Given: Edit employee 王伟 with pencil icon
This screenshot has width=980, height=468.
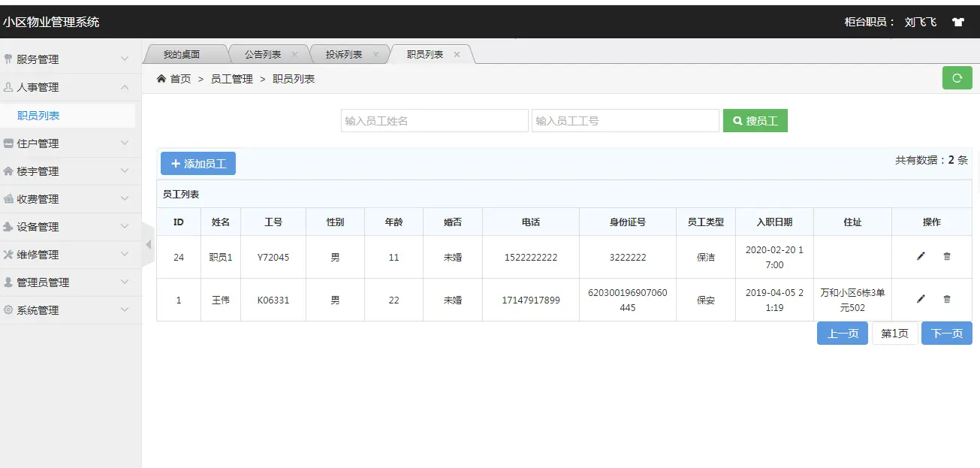Looking at the screenshot, I should (921, 299).
